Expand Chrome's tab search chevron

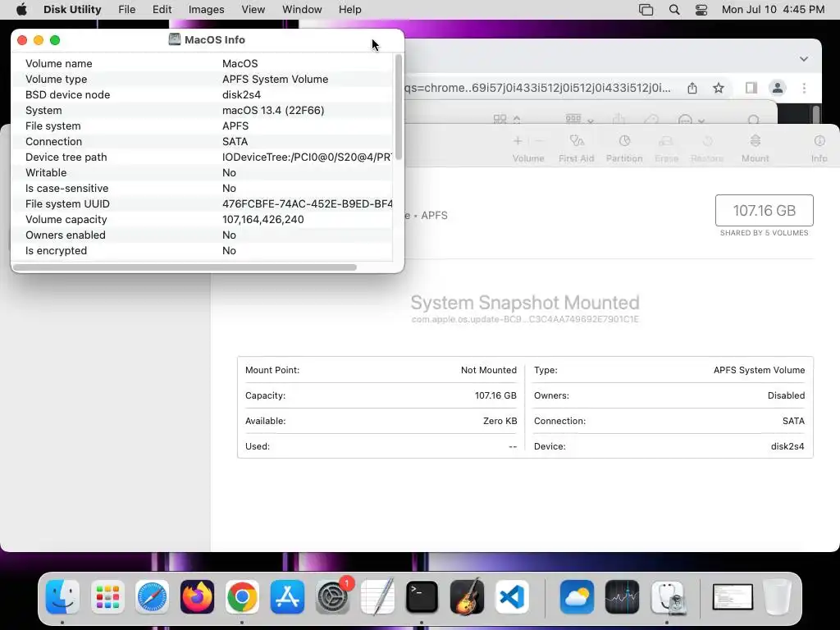804,59
